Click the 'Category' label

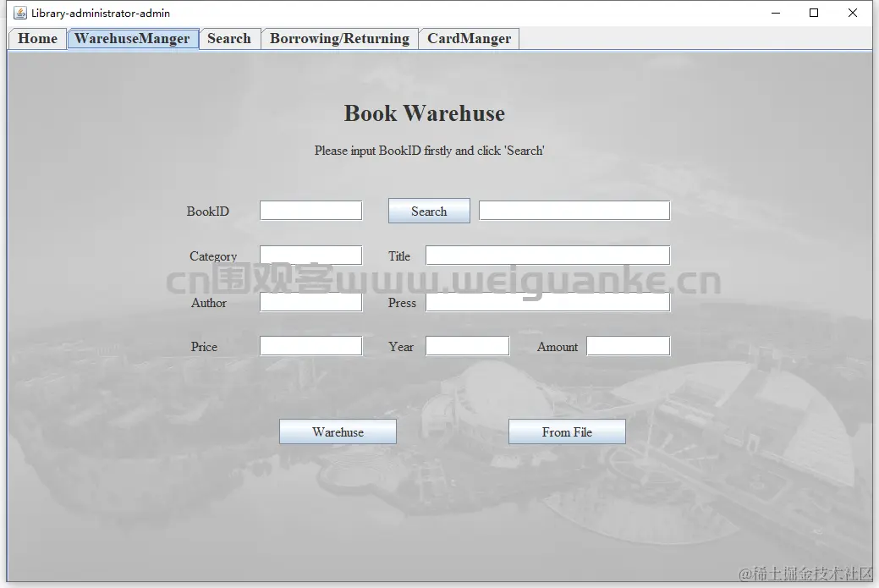pos(213,256)
